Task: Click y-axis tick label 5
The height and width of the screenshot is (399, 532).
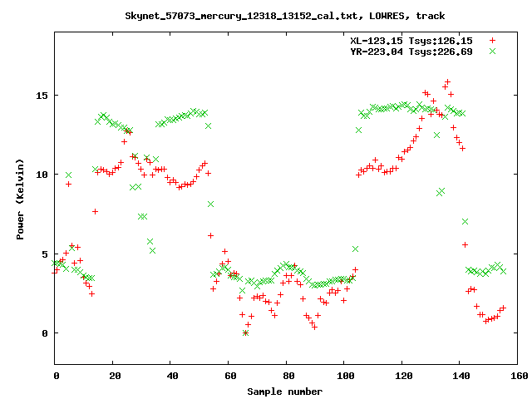Action: tap(45, 254)
